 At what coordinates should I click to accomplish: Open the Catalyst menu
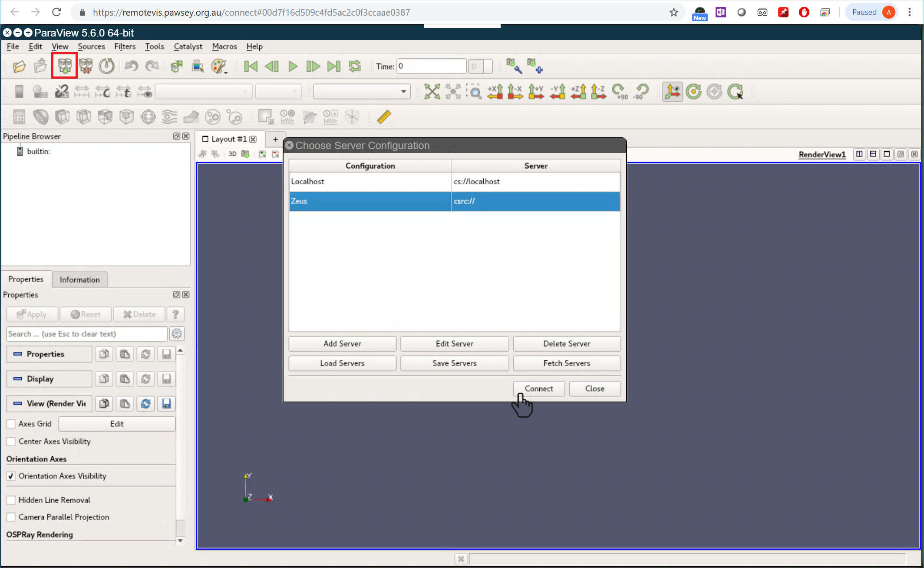(x=188, y=46)
